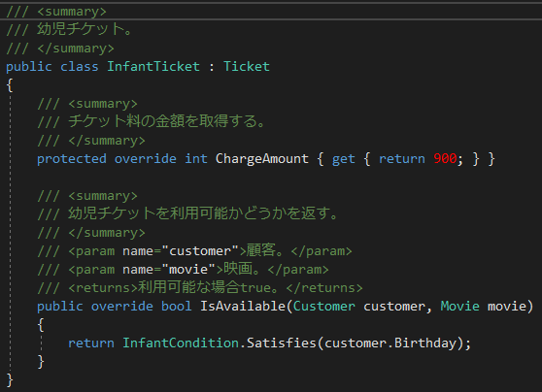The height and width of the screenshot is (392, 542).
Task: Click the red 900 return value
Action: pos(445,158)
